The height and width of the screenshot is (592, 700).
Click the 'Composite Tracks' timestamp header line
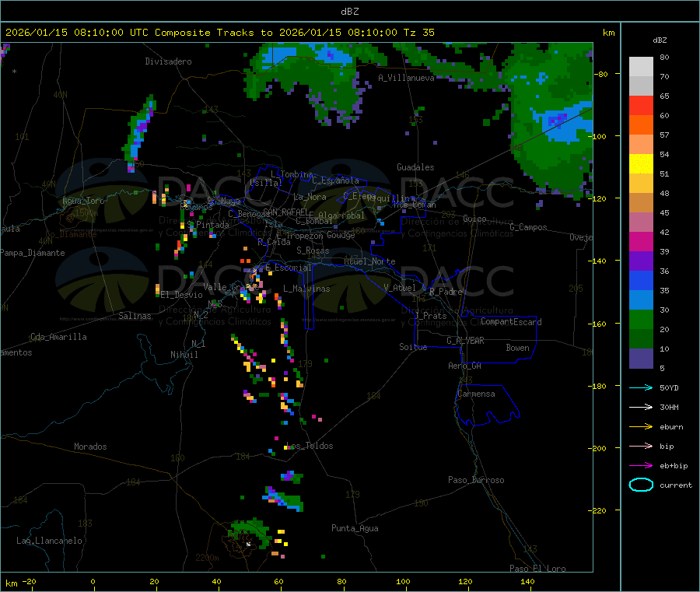(x=219, y=33)
